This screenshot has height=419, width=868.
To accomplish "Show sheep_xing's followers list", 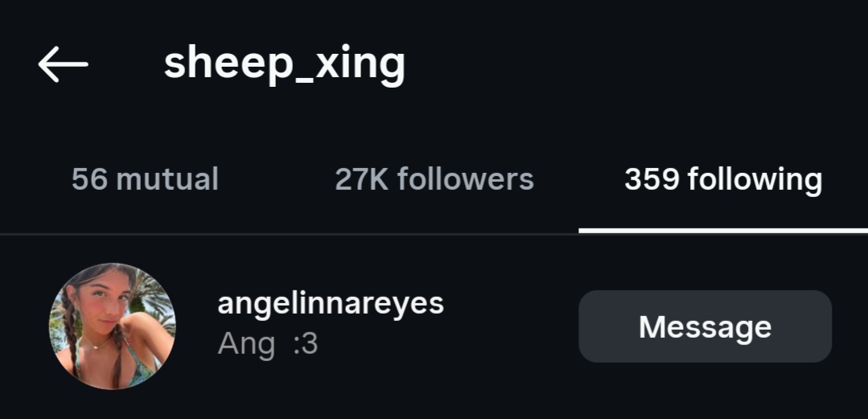I will point(434,179).
